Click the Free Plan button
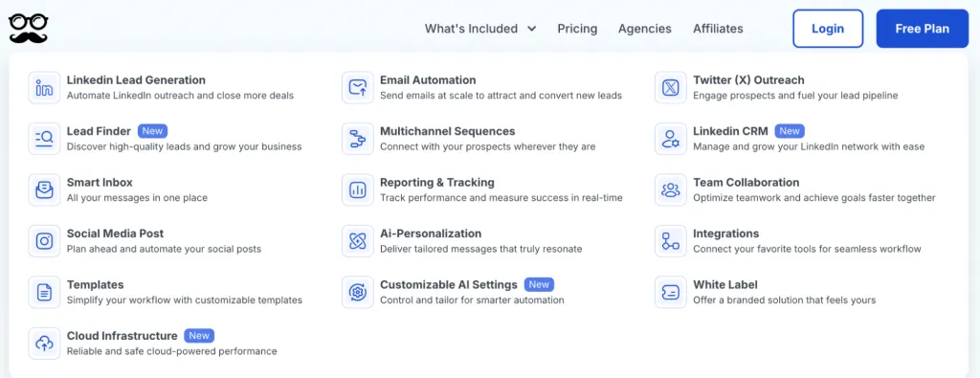This screenshot has width=980, height=378. [x=923, y=29]
